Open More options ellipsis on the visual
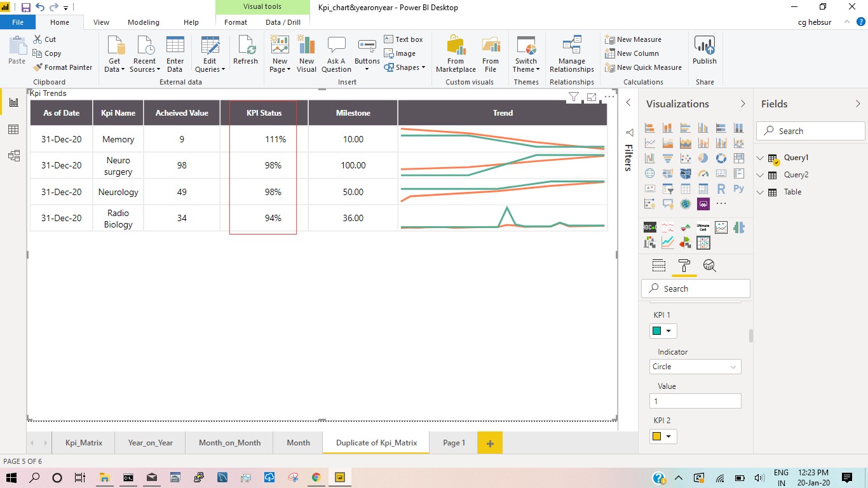The width and height of the screenshot is (868, 488). [x=609, y=97]
